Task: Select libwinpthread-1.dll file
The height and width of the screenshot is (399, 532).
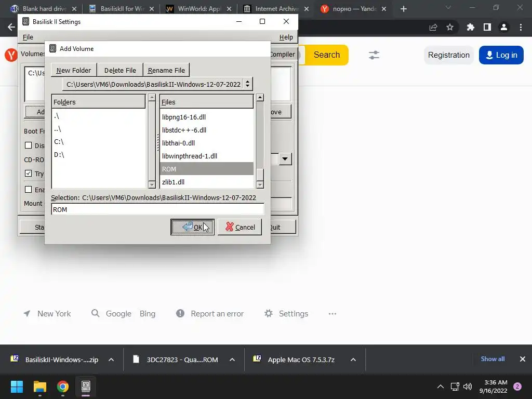Action: (207, 156)
